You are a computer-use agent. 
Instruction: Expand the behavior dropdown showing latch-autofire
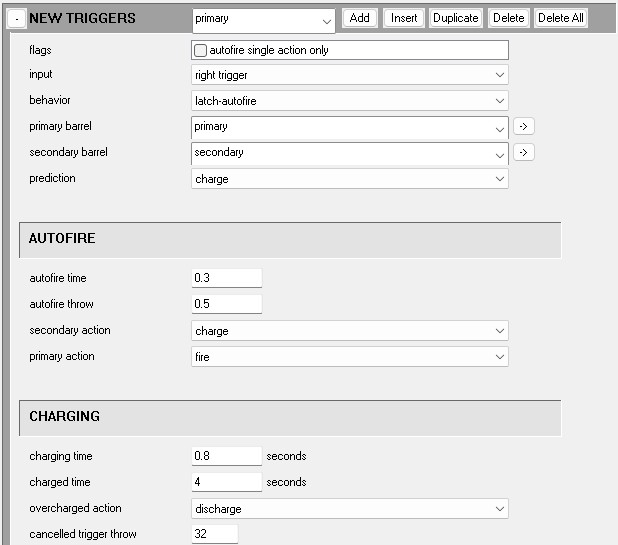point(349,101)
